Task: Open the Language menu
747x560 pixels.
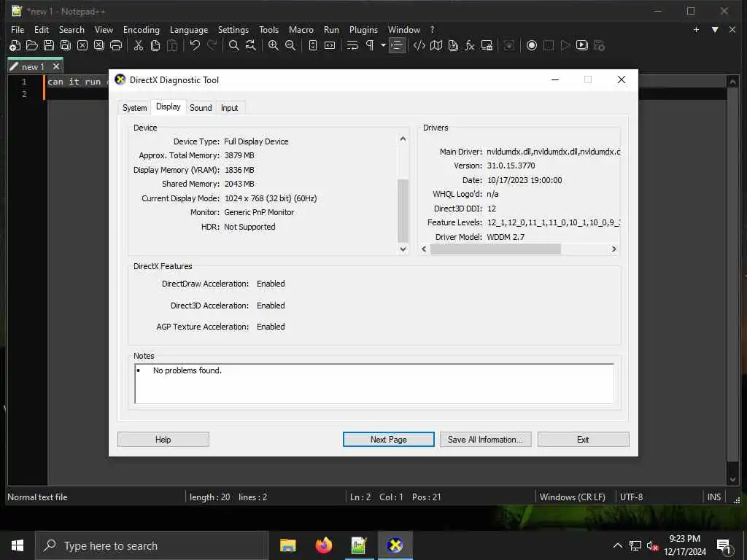Action: tap(189, 29)
